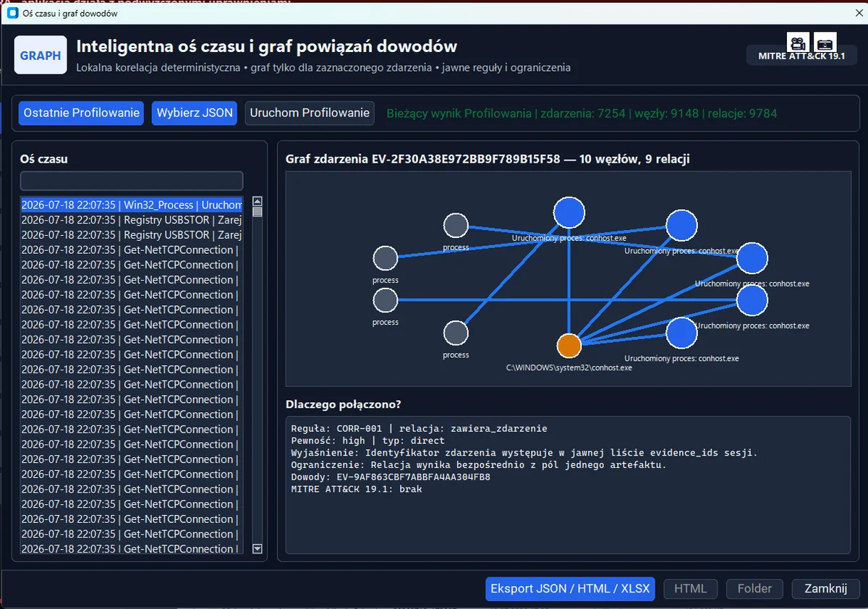Click the 'Oś czasu' panel heading
The image size is (868, 609).
(44, 159)
